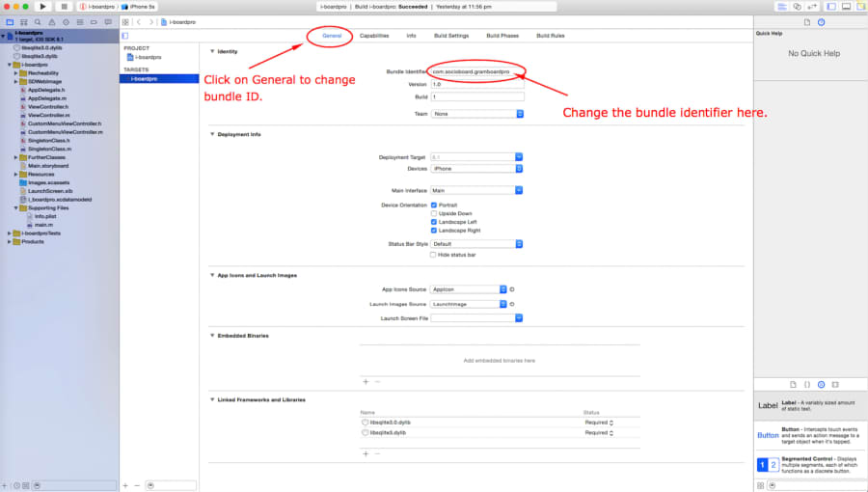Show the File Template library
Screen dimensions: 868x492
[793, 384]
